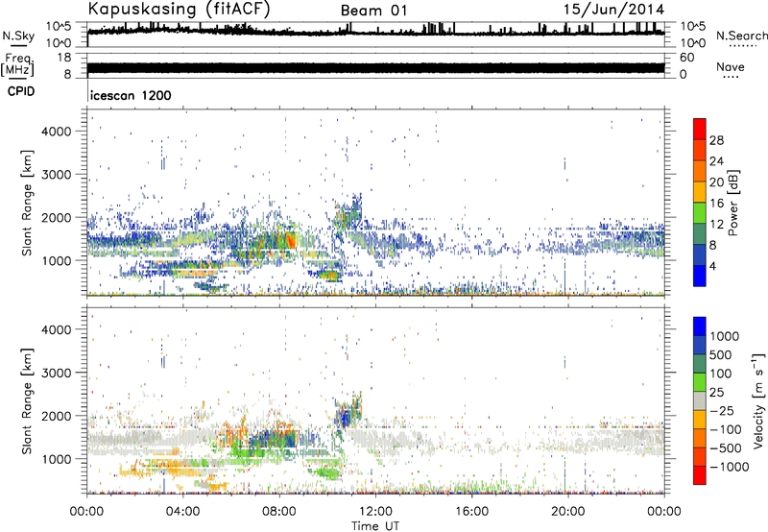Image resolution: width=768 pixels, height=532 pixels.
Task: Click the Kapuskasing (fitACF) plot title
Action: pyautogui.click(x=179, y=9)
